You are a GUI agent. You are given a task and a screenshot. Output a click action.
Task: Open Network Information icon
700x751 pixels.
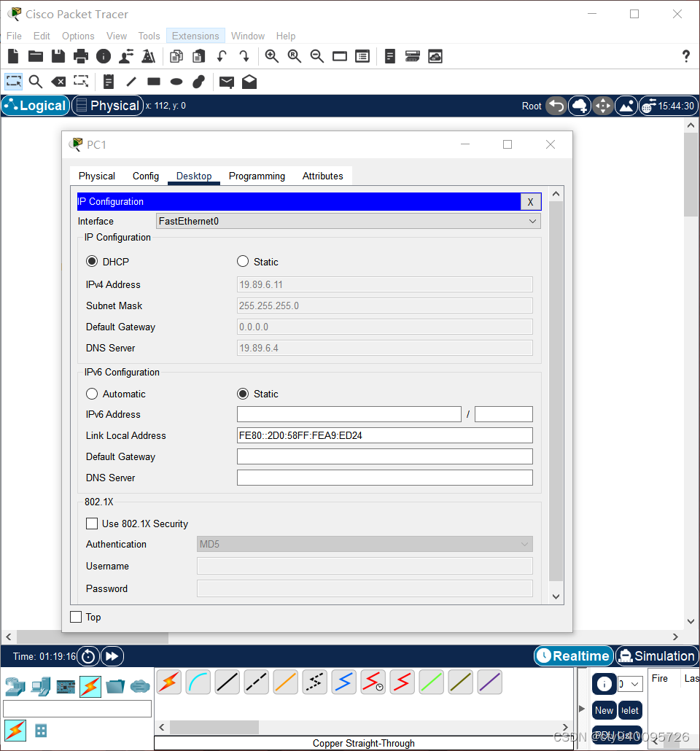[103, 57]
